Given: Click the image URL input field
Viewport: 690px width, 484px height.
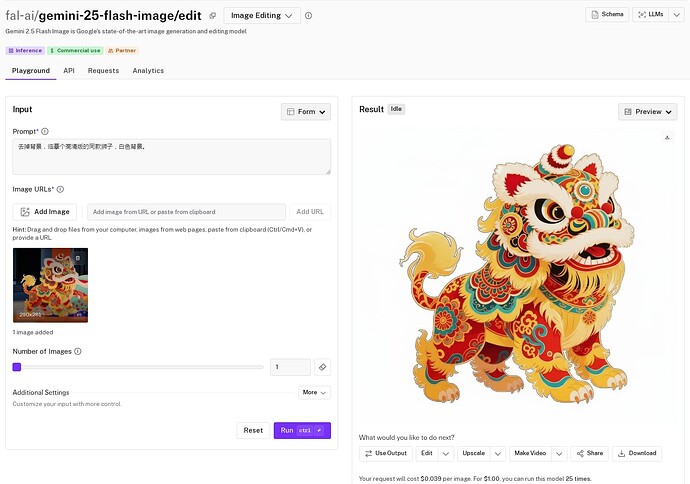Looking at the screenshot, I should pos(185,212).
